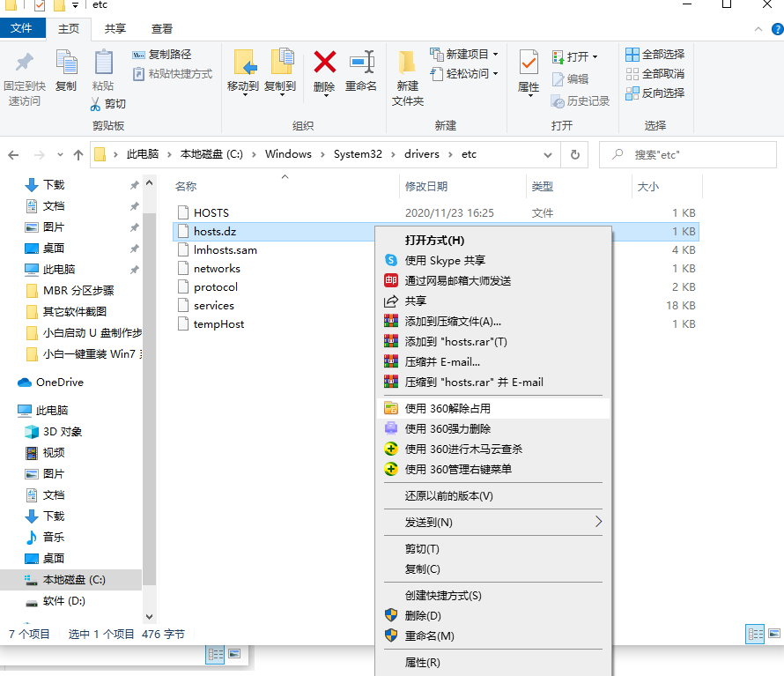This screenshot has width=784, height=676.
Task: Select the protocol file
Action: pos(216,287)
